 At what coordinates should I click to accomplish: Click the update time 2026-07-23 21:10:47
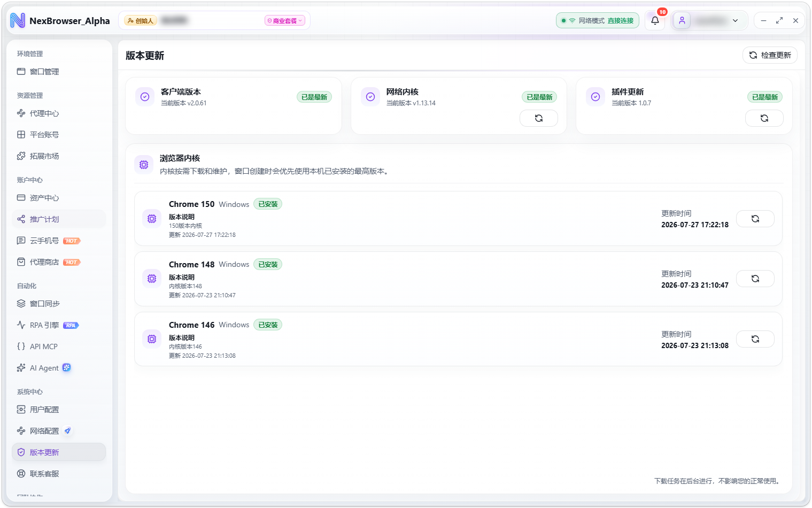coord(695,286)
